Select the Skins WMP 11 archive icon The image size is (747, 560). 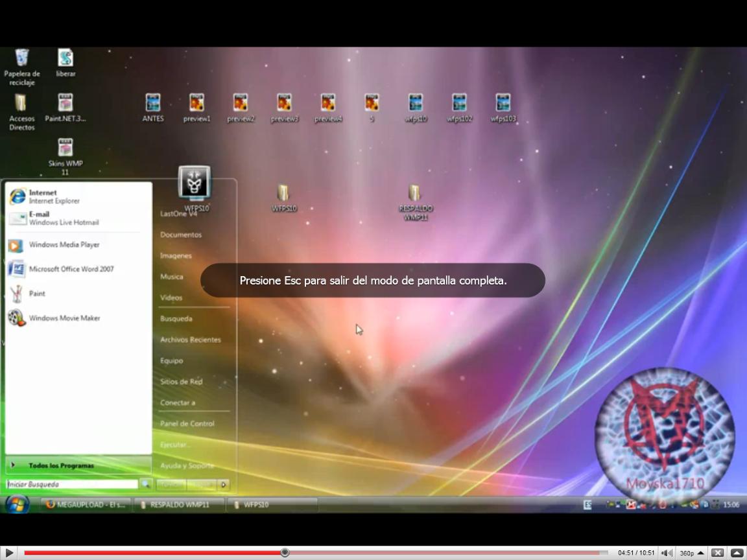(65, 157)
